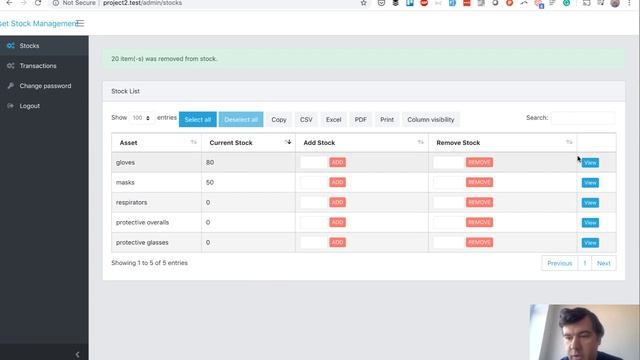Select the current stock value 50
This screenshot has width=640, height=360.
click(210, 182)
